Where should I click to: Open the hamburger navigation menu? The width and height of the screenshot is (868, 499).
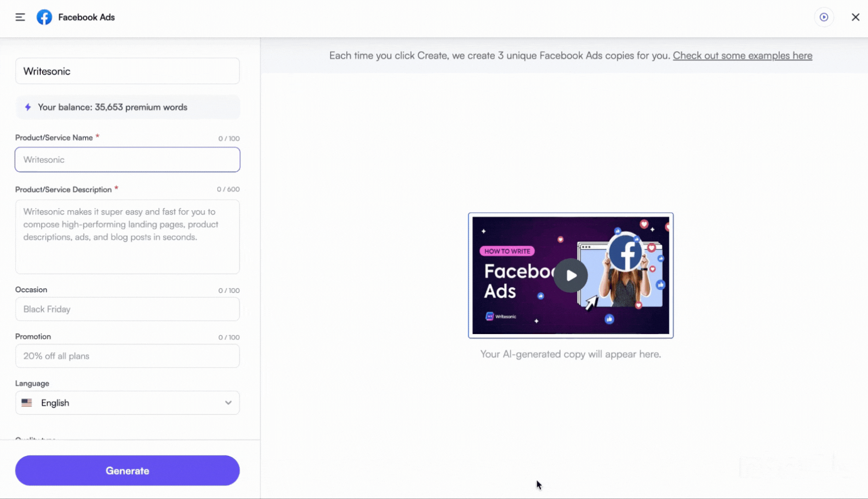coord(20,17)
